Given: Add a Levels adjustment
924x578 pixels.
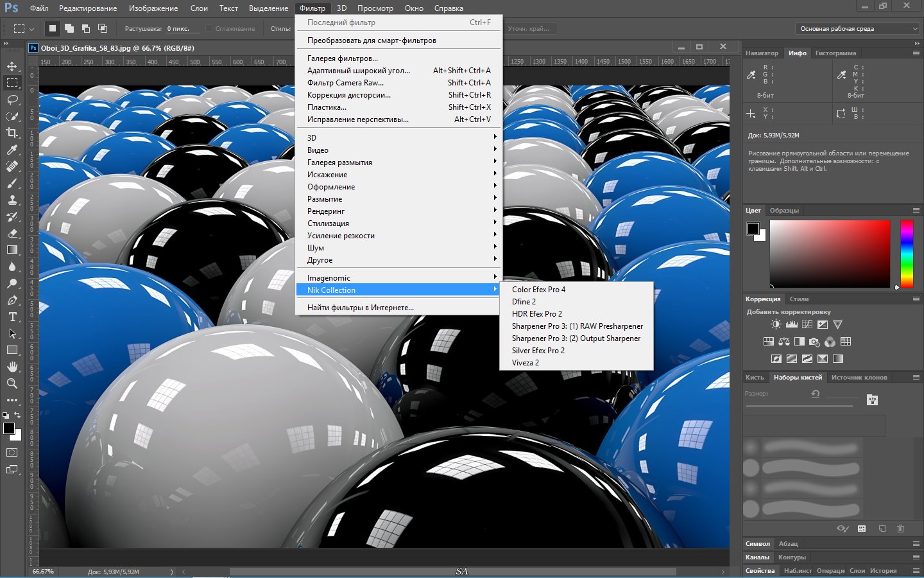Looking at the screenshot, I should (x=791, y=324).
